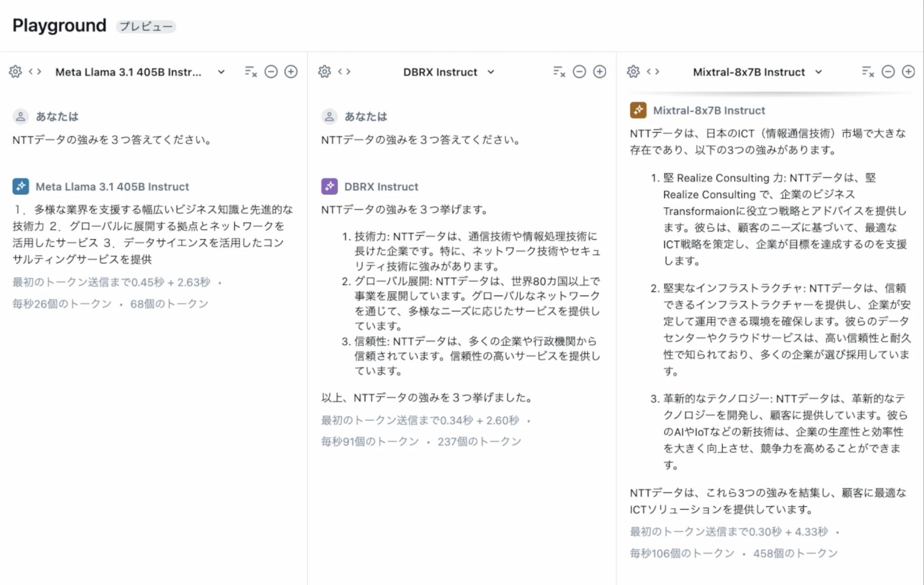Click Meta Llama 3.1 405B Instruct response label
This screenshot has width=924, height=585.
[112, 187]
